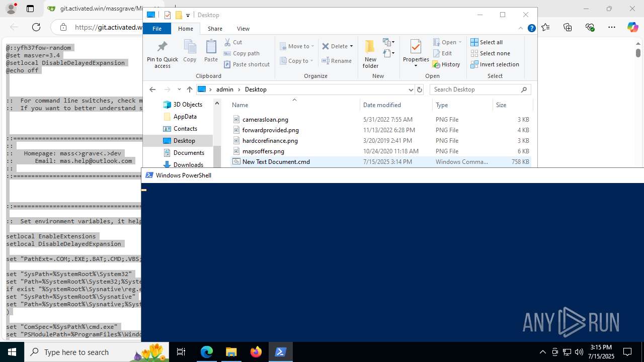Click Edit in the Open group
This screenshot has width=644, height=362.
tap(442, 53)
